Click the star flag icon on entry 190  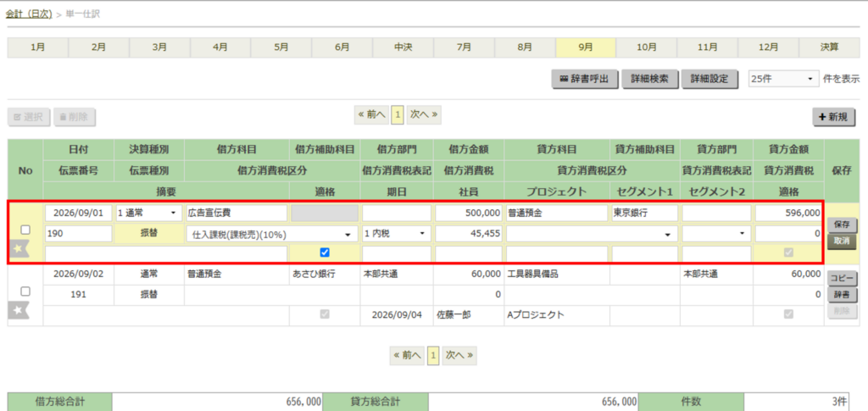coord(19,251)
